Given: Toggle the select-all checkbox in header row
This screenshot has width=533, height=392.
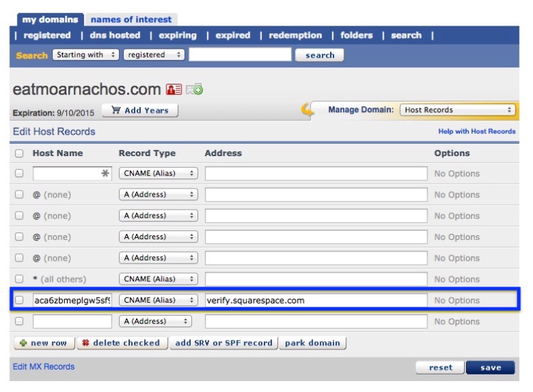Looking at the screenshot, I should pyautogui.click(x=19, y=153).
